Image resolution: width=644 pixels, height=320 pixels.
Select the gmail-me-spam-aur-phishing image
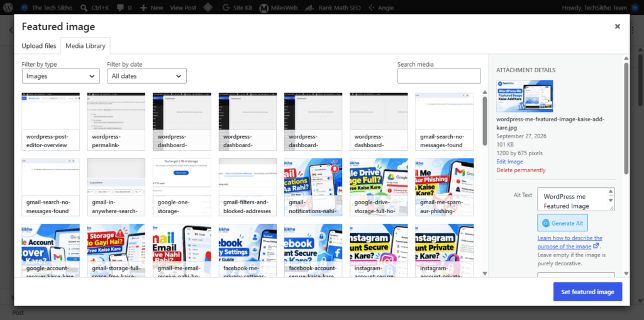[445, 187]
